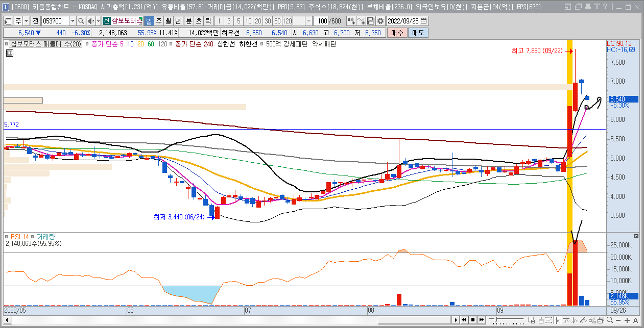Click the 전 button
The height and width of the screenshot is (328, 644).
click(x=36, y=21)
